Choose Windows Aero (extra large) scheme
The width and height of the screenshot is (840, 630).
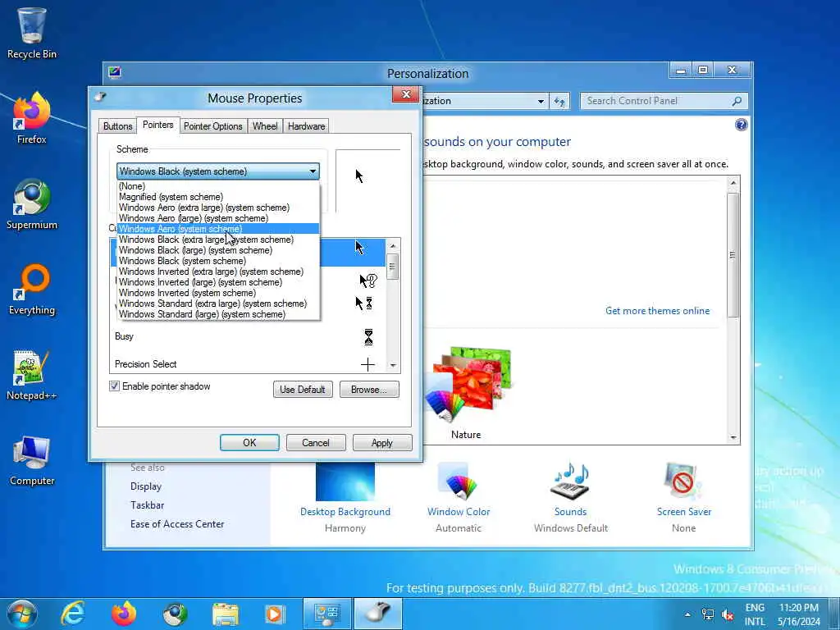pyautogui.click(x=218, y=208)
